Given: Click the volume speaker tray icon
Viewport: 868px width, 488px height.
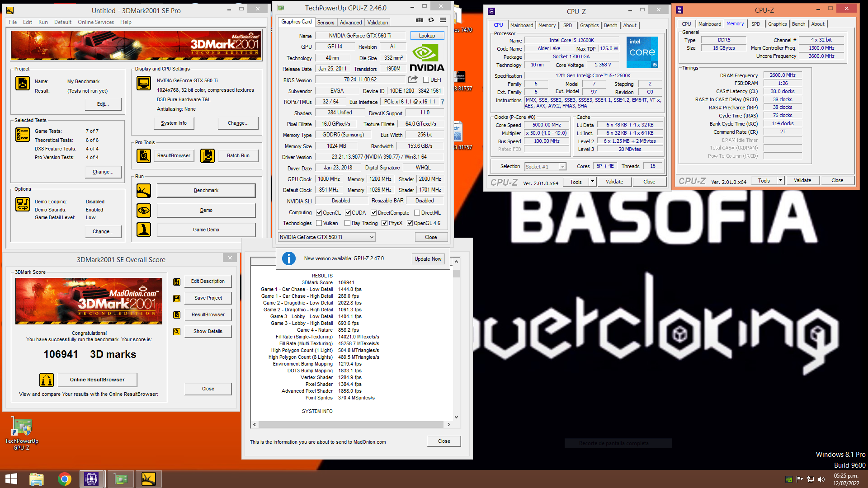Looking at the screenshot, I should [821, 479].
